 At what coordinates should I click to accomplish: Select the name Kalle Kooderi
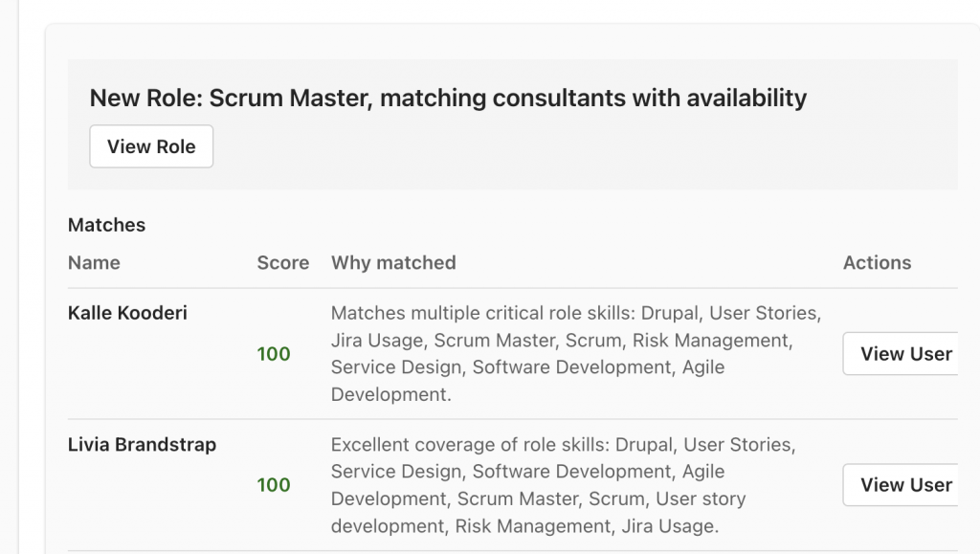point(129,314)
